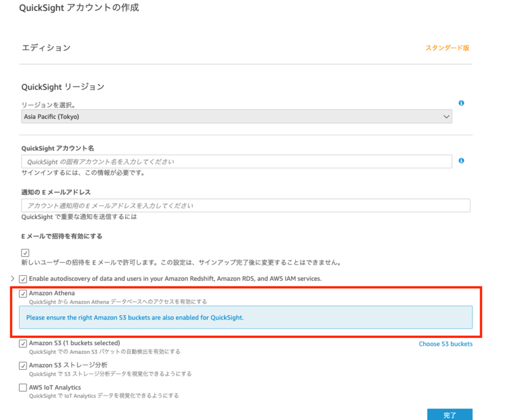
Task: Click 'サインインするには、この情報が必要です。' hint text
Action: tap(83, 173)
